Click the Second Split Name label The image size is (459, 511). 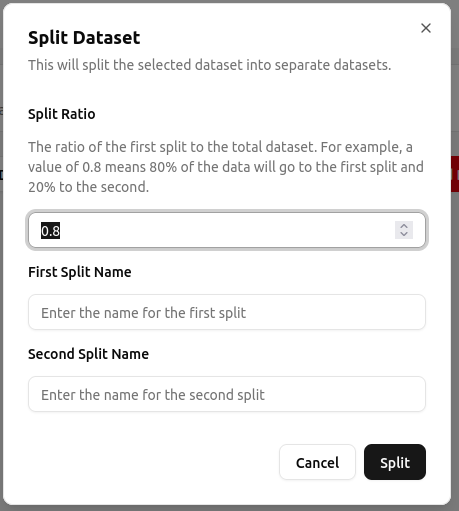(88, 354)
